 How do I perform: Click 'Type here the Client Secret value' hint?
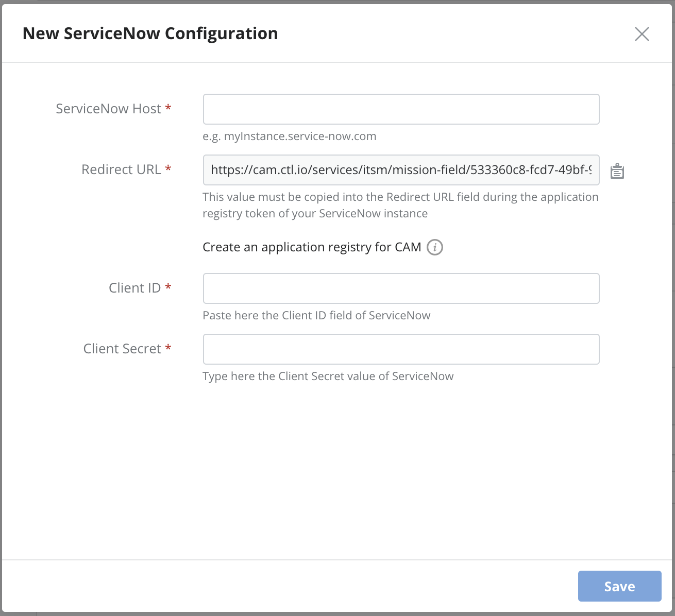click(x=328, y=377)
